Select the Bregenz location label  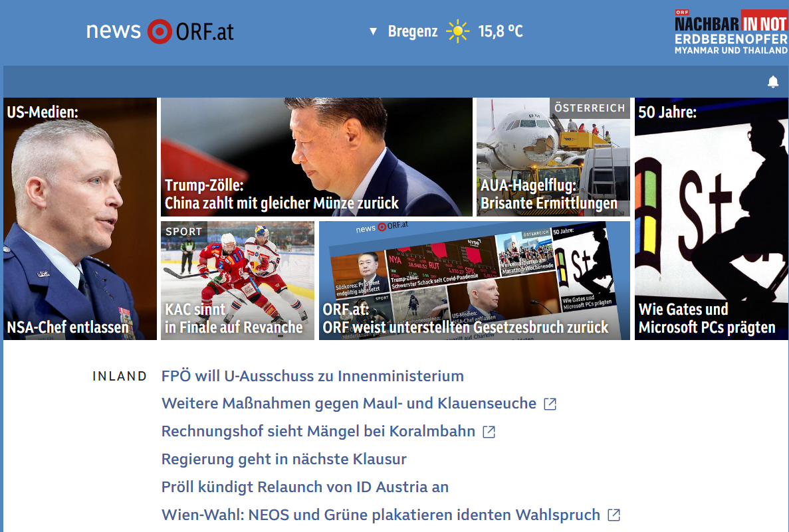(x=413, y=31)
